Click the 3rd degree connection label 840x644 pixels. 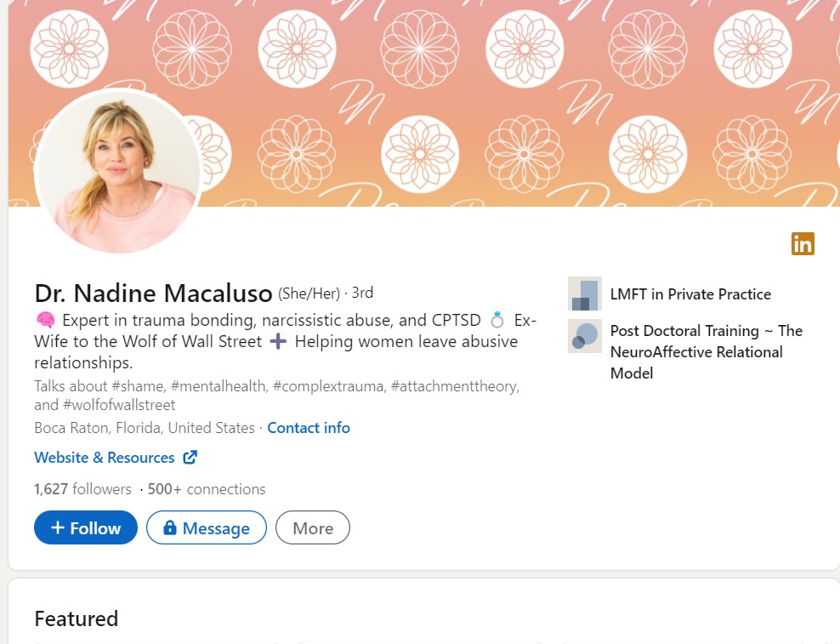[363, 293]
